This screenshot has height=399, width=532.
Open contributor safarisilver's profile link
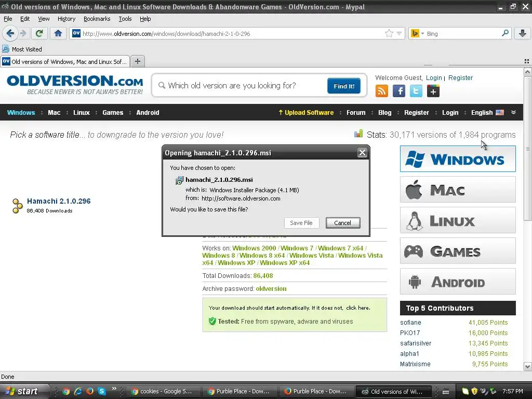coord(416,343)
